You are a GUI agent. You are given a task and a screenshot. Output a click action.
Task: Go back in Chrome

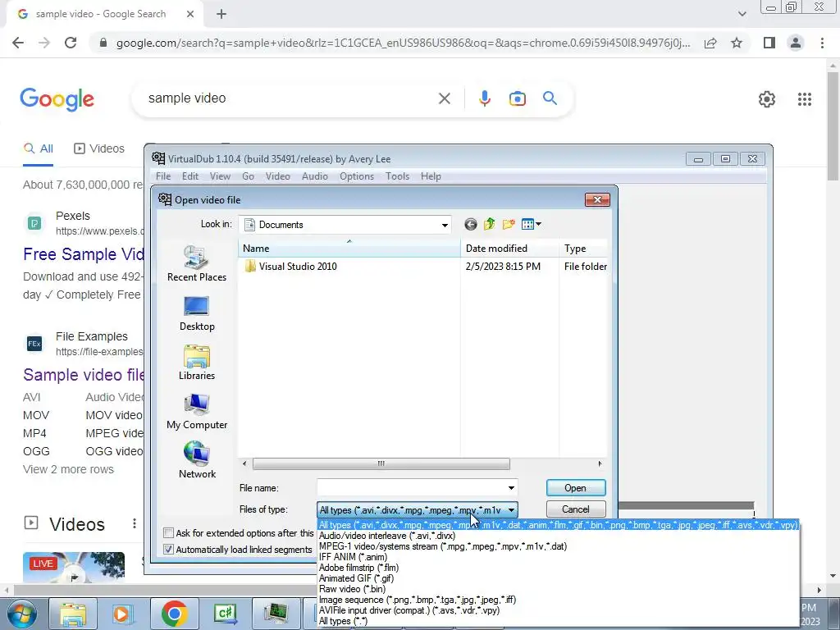[x=18, y=43]
